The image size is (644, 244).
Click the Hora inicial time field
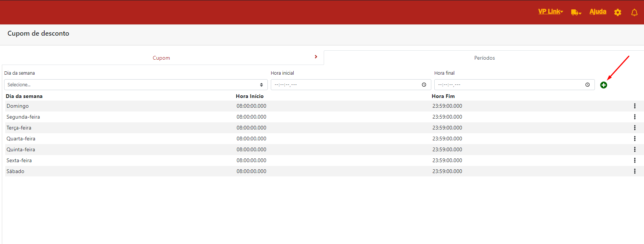click(345, 85)
